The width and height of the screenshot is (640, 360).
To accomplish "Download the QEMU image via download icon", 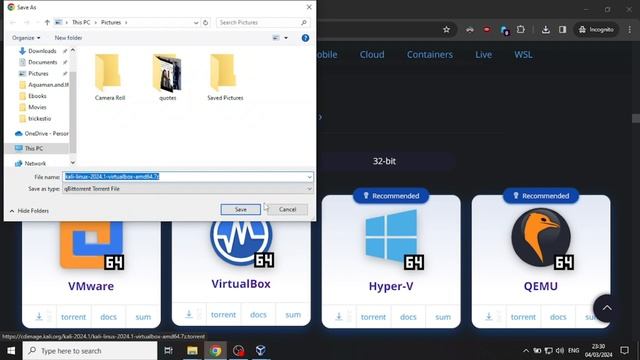I will [489, 316].
